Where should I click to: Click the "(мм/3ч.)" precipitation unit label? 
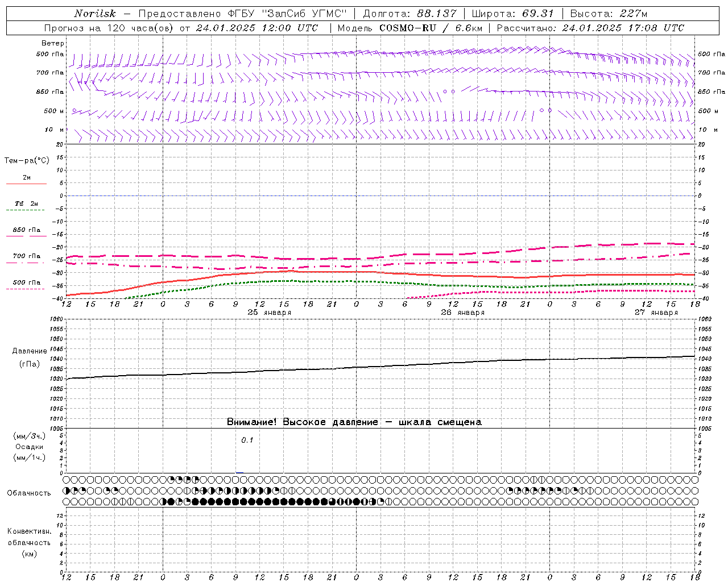[x=30, y=436]
